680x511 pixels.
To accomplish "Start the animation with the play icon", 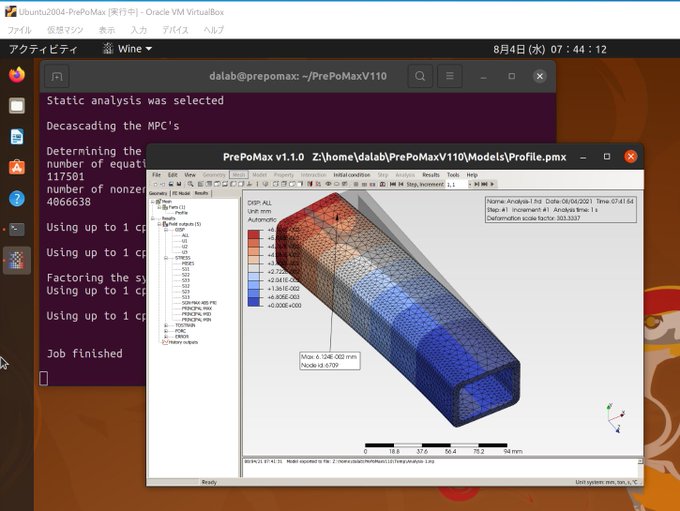I will point(492,184).
